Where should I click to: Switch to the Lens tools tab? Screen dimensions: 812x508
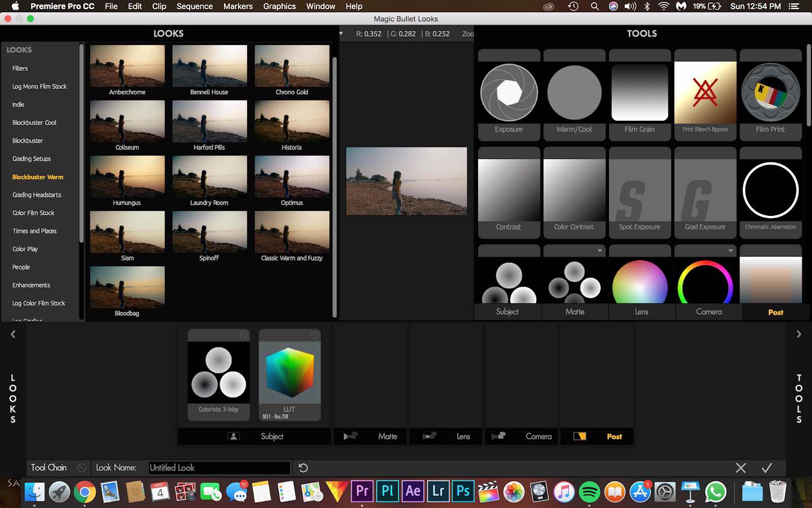coord(641,312)
